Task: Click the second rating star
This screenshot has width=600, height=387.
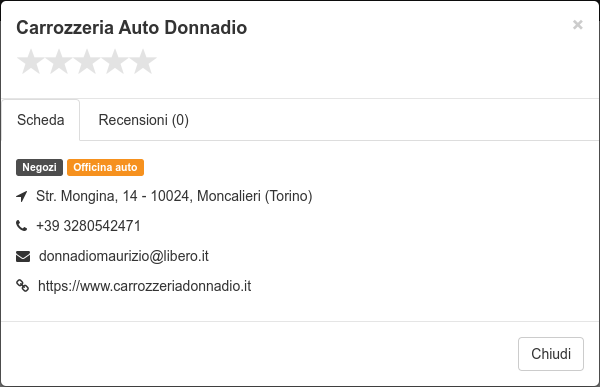Action: pos(59,62)
